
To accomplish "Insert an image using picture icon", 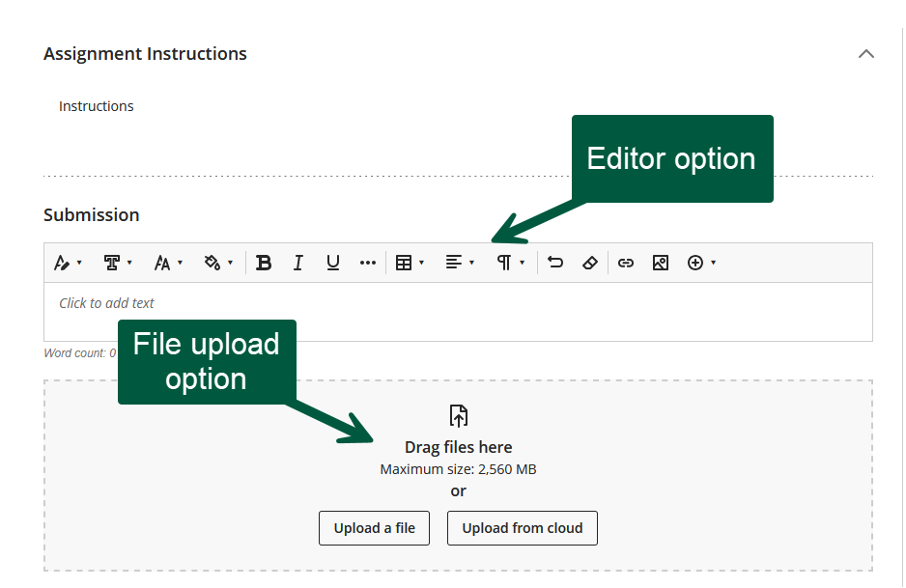I will [x=661, y=263].
